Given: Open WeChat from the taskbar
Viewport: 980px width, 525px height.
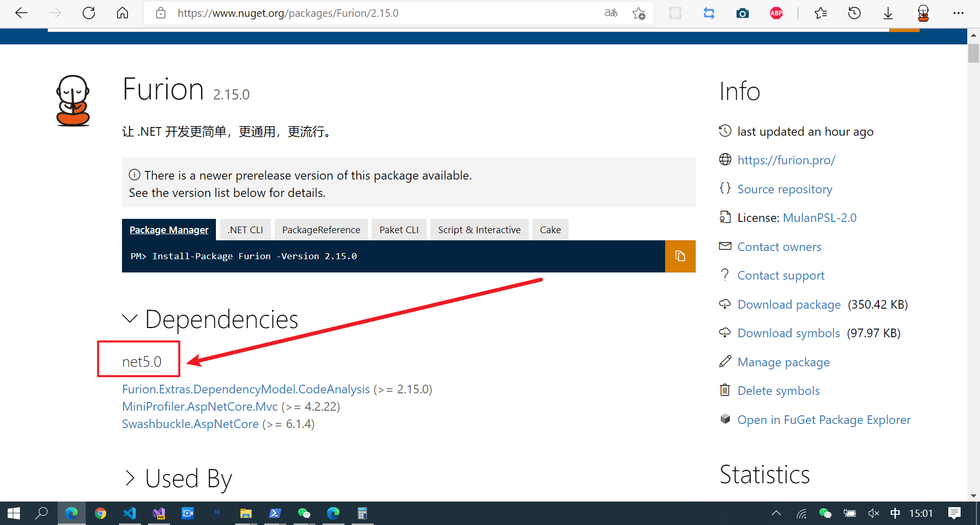Looking at the screenshot, I should point(304,513).
